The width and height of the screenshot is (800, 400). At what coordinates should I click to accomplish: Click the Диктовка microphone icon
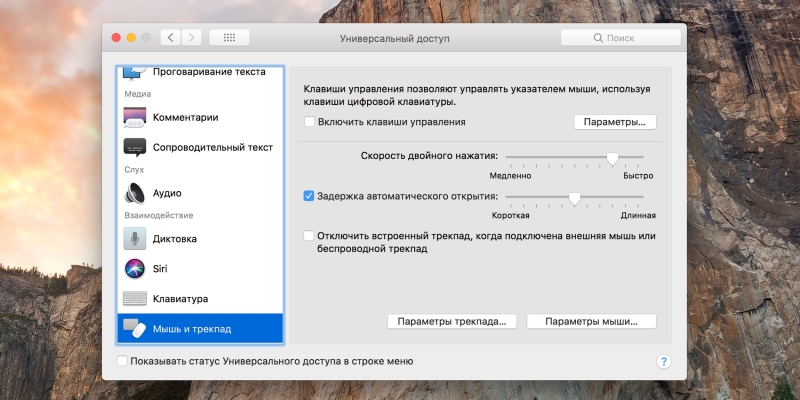(135, 239)
